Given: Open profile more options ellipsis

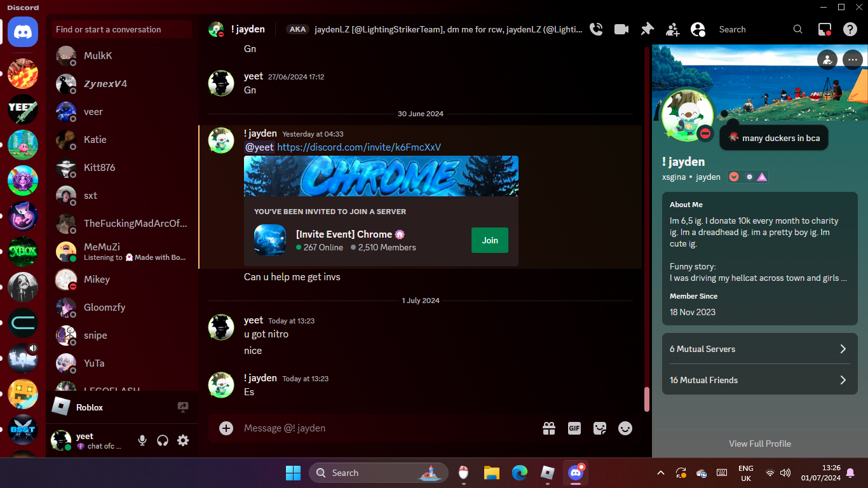Looking at the screenshot, I should tap(852, 60).
